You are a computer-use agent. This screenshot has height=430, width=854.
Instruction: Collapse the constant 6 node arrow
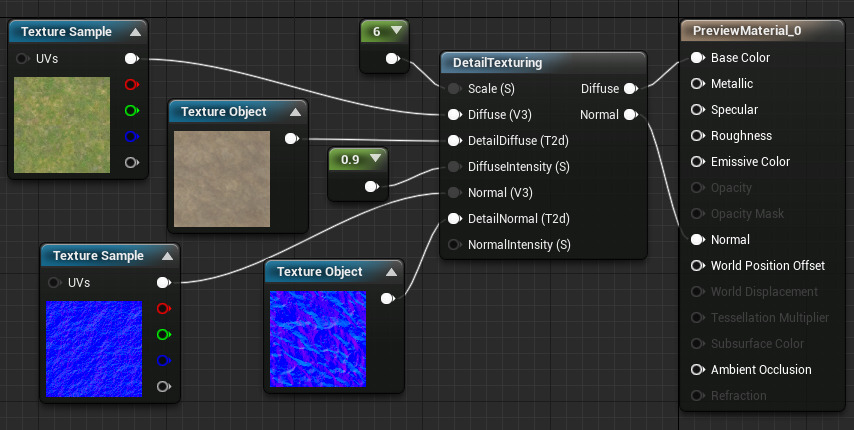click(x=396, y=32)
